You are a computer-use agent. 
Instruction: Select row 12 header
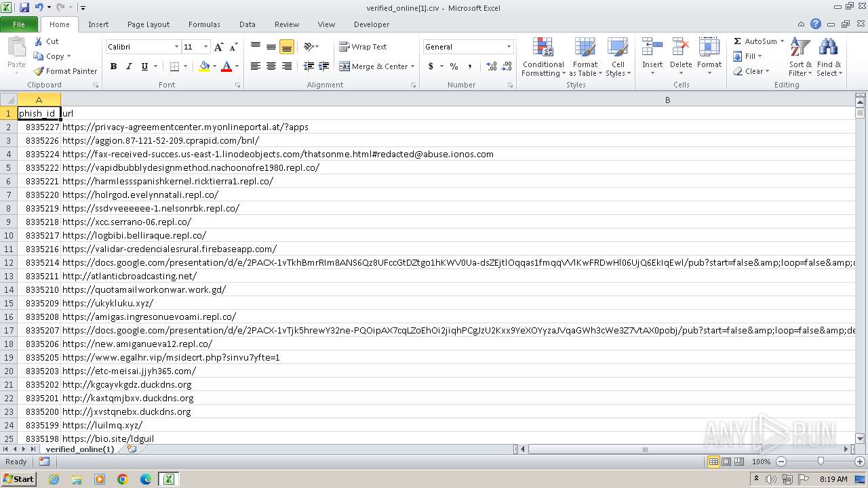point(9,262)
